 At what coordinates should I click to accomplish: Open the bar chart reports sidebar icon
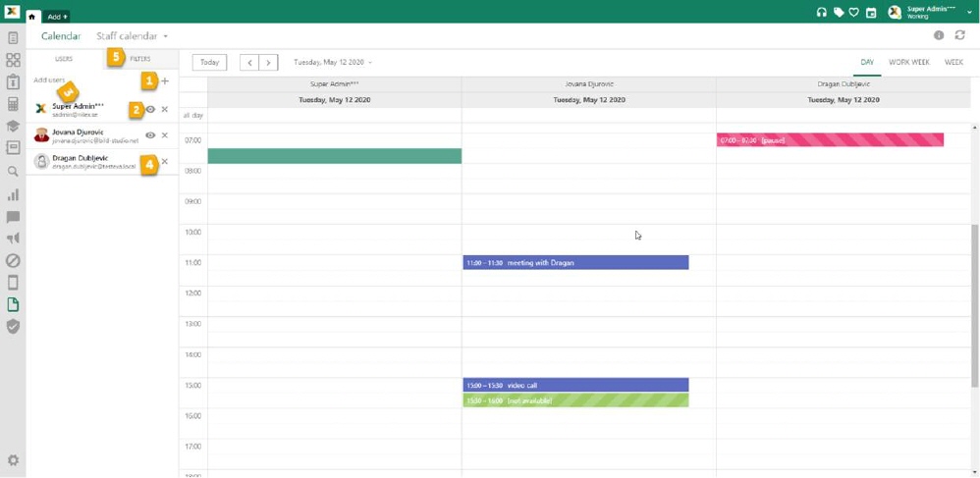pyautogui.click(x=13, y=194)
